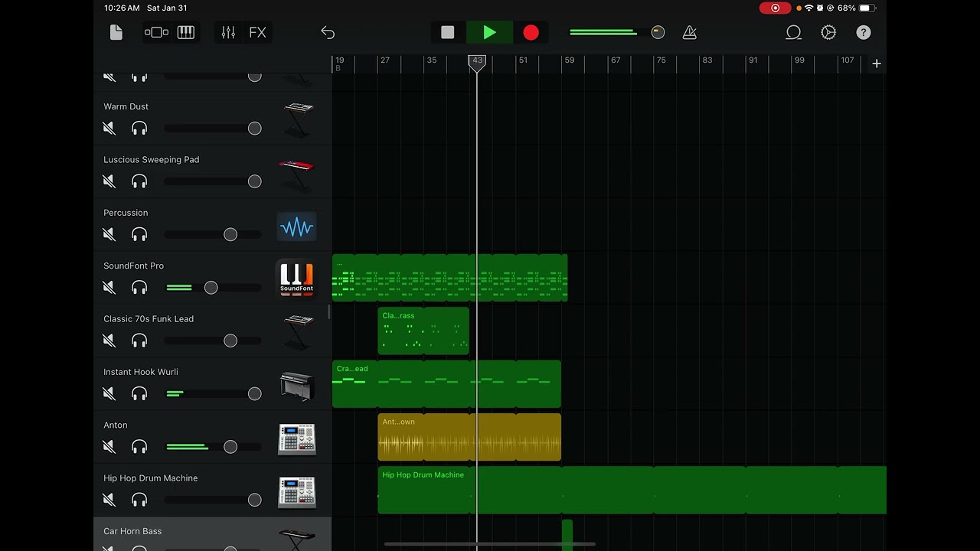Adjust the Instant Hook Wurli volume slider
980x551 pixels.
click(214, 393)
